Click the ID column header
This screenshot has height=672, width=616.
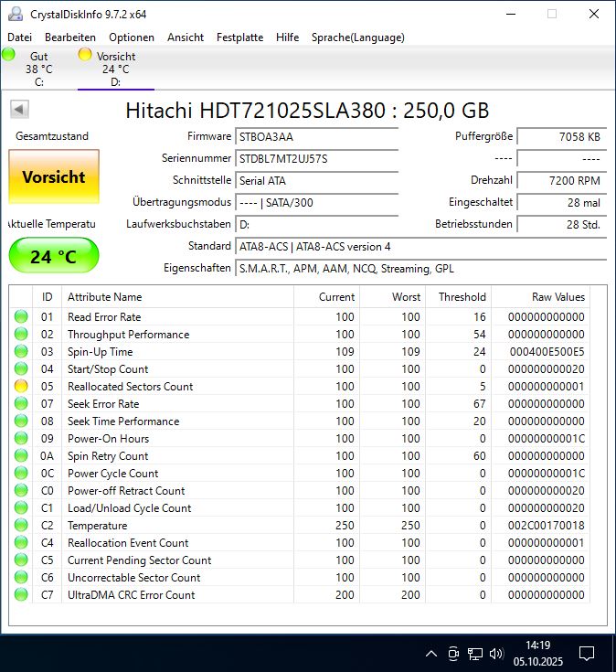48,296
